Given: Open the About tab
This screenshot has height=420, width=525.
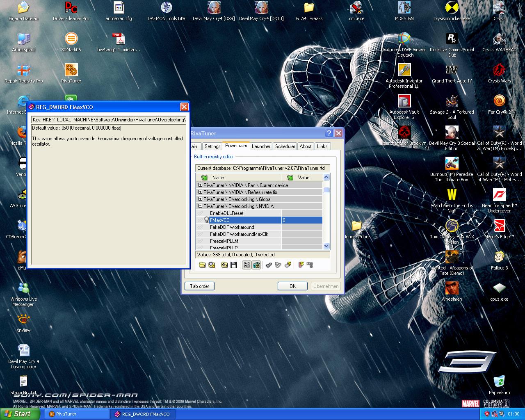Looking at the screenshot, I should [306, 146].
